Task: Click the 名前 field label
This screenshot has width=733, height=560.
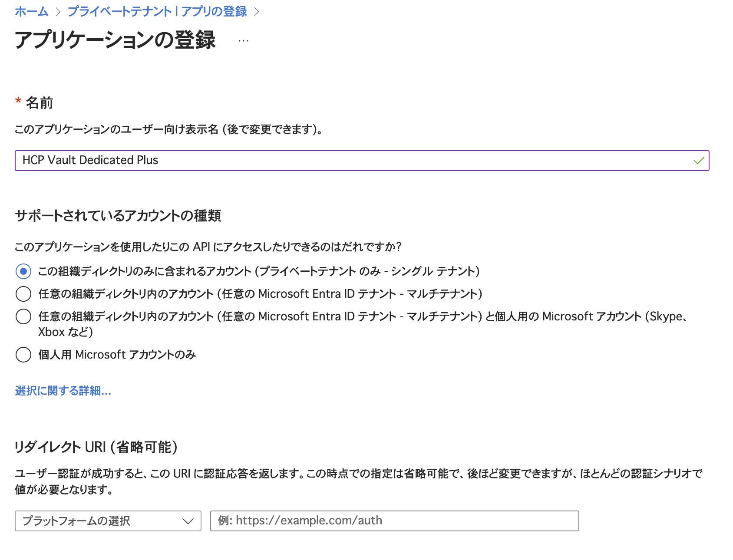Action: point(40,103)
